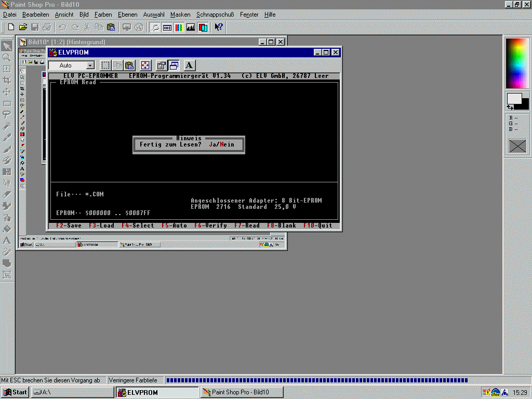The width and height of the screenshot is (532, 399).
Task: Click the Start button on the taskbar
Action: (15, 392)
